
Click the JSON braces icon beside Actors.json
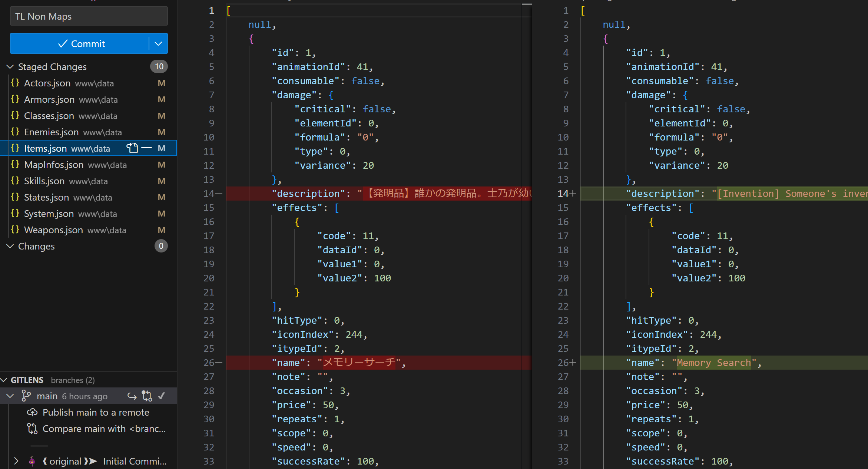pyautogui.click(x=15, y=83)
